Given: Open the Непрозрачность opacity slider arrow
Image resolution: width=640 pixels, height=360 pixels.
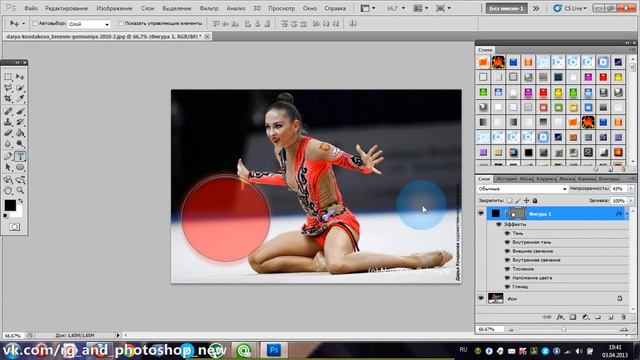Looking at the screenshot, I should [x=631, y=189].
